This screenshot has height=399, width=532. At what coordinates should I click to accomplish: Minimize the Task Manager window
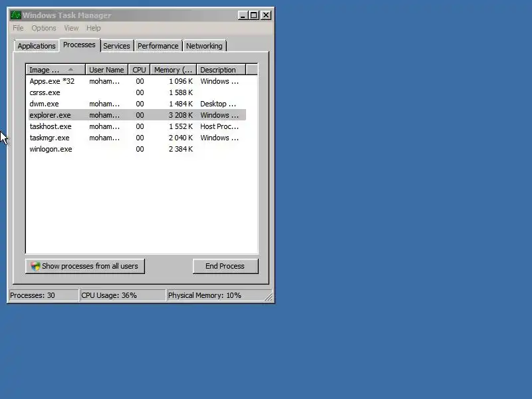[x=243, y=15]
